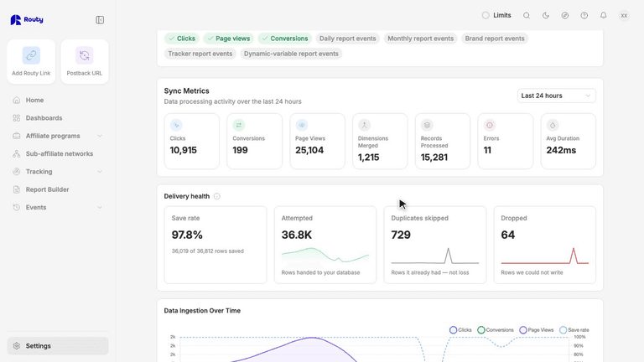Click the Add Routy Link icon
This screenshot has height=362, width=644.
31,55
